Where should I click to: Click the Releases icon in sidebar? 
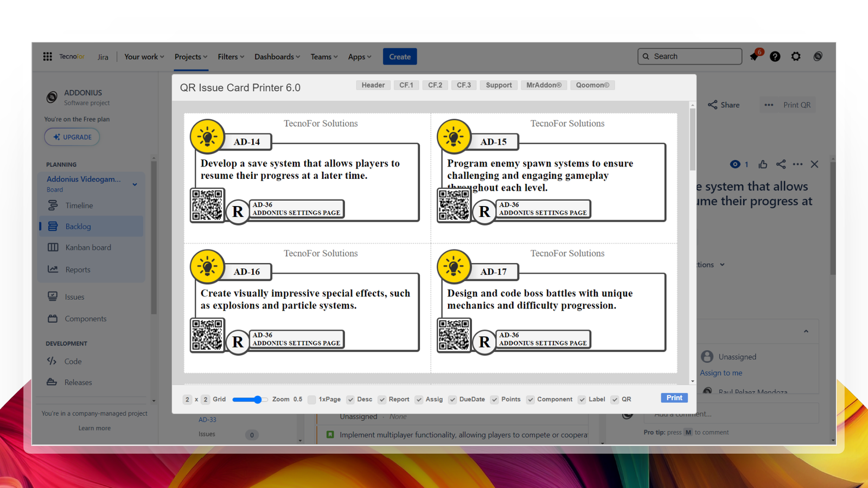pyautogui.click(x=52, y=382)
